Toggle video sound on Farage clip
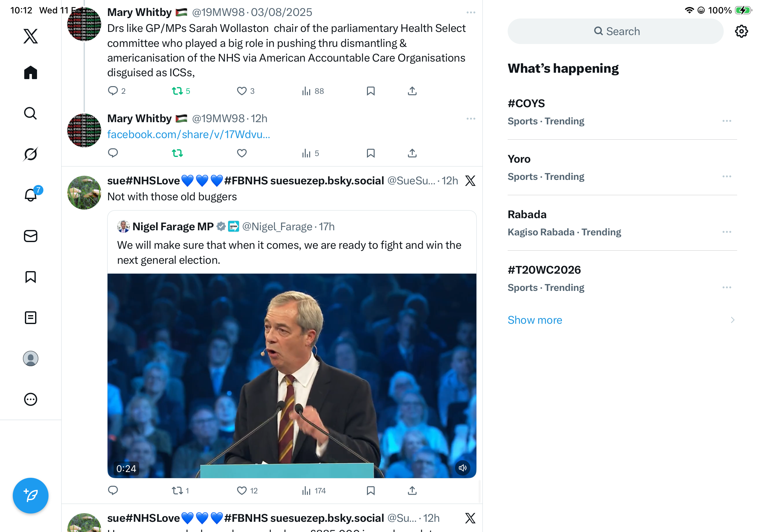Image resolution: width=762 pixels, height=532 pixels. (462, 468)
